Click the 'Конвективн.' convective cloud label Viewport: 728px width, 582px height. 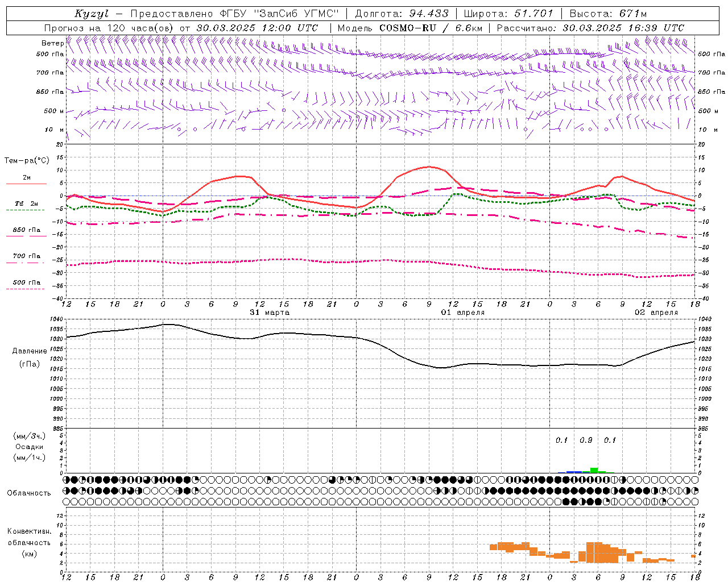30,531
